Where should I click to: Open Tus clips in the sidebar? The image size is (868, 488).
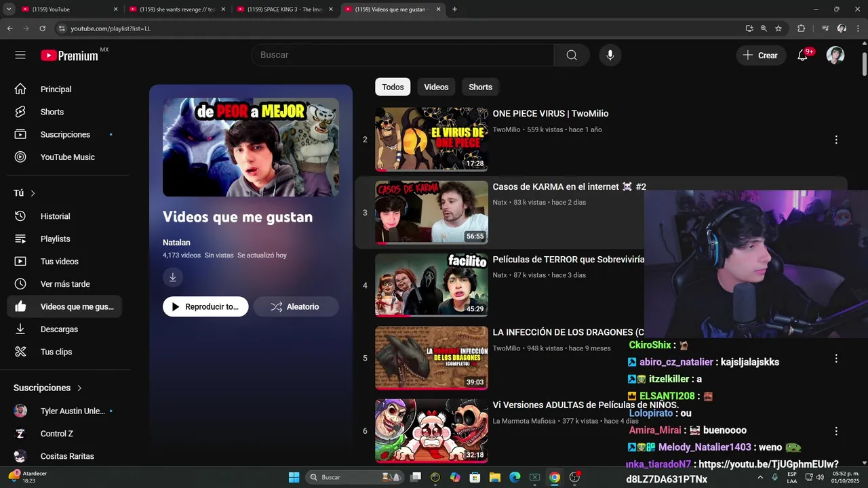click(x=64, y=352)
